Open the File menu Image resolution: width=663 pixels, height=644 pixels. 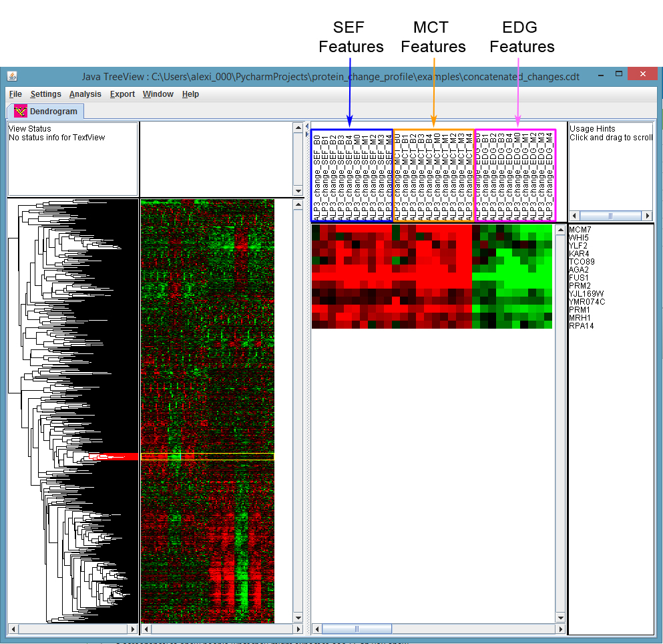point(15,94)
